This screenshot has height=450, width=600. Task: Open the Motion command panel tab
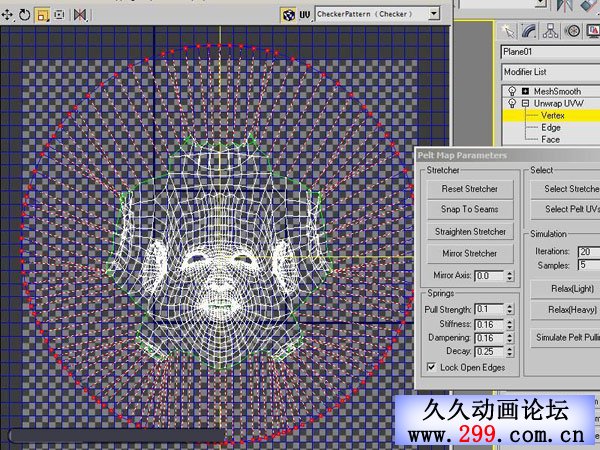572,31
